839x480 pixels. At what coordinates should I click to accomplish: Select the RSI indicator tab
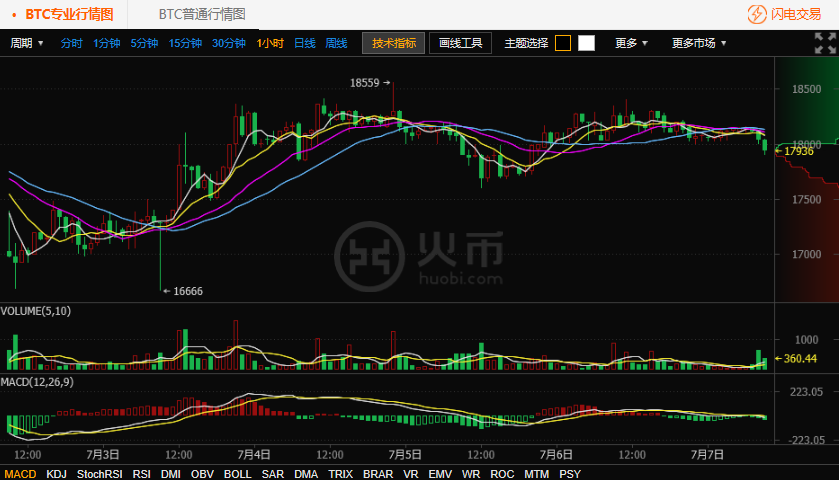point(142,474)
